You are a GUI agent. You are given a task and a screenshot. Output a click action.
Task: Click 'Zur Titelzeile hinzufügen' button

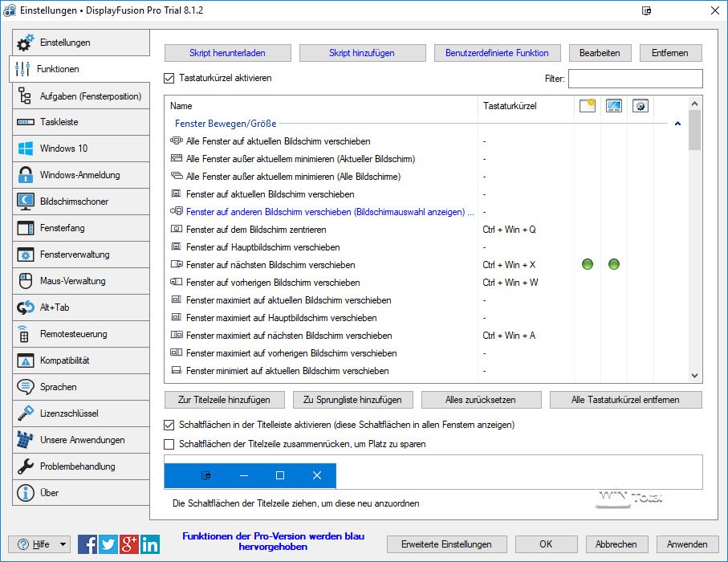point(224,400)
